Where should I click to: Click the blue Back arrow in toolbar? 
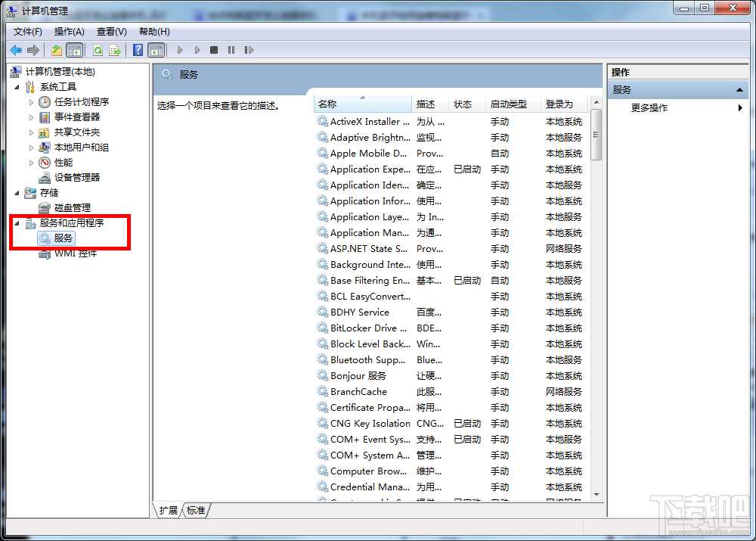(x=16, y=50)
